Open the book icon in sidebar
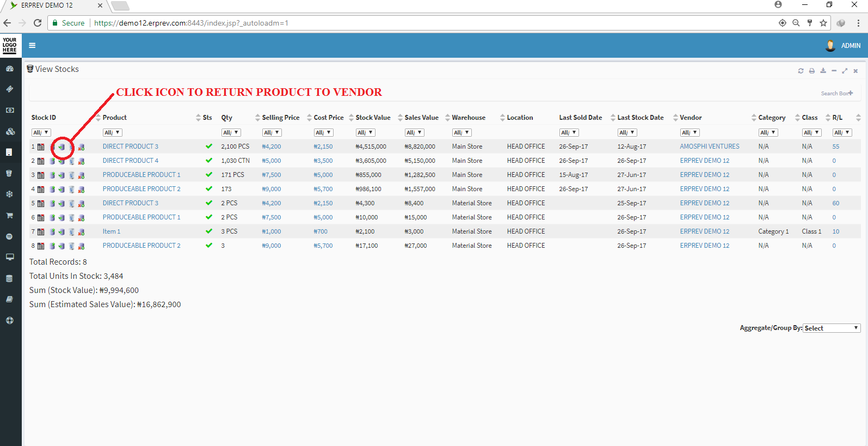This screenshot has height=446, width=868. pyautogui.click(x=10, y=299)
